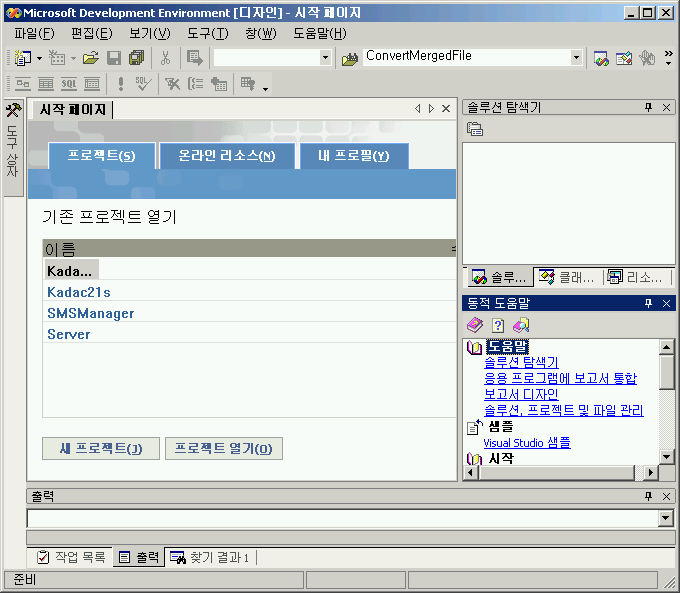
Task: Switch to the 온라인 리소스(N) tab
Action: pyautogui.click(x=227, y=155)
